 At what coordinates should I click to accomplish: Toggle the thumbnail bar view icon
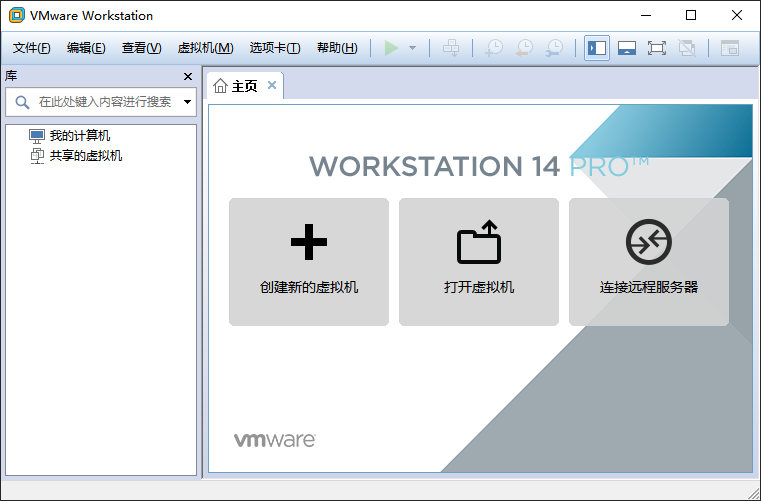(627, 48)
